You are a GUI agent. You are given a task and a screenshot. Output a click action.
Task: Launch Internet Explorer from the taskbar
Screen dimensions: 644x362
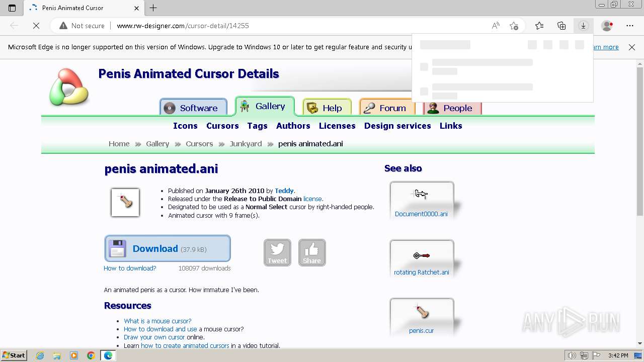tap(40, 355)
